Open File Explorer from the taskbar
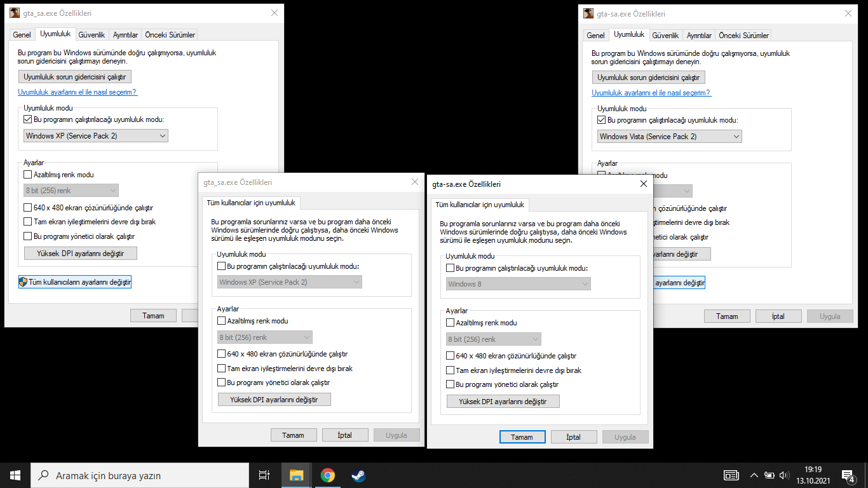 pos(297,475)
